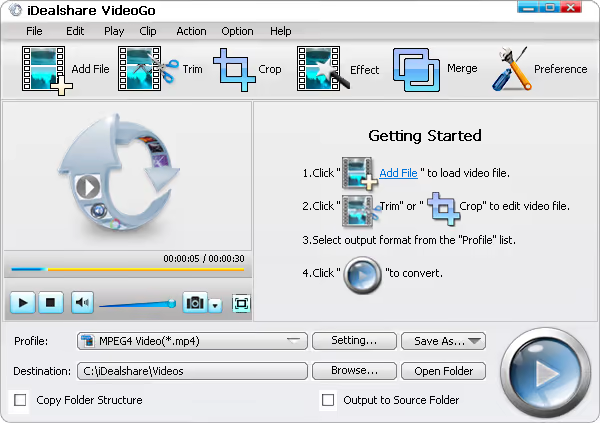Open Preference settings
Image resolution: width=600 pixels, height=423 pixels.
[512, 69]
